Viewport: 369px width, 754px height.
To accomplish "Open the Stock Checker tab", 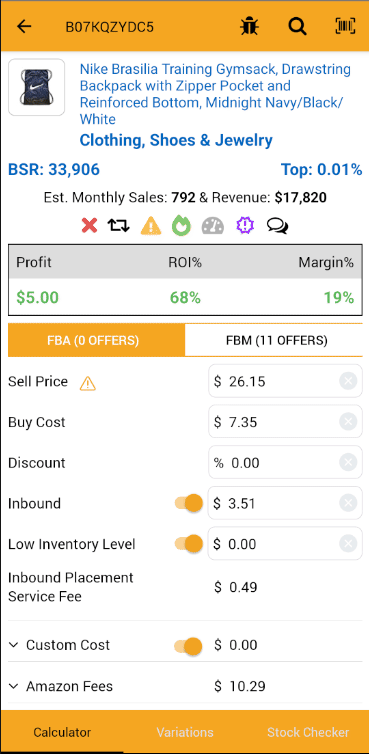I will [x=308, y=732].
